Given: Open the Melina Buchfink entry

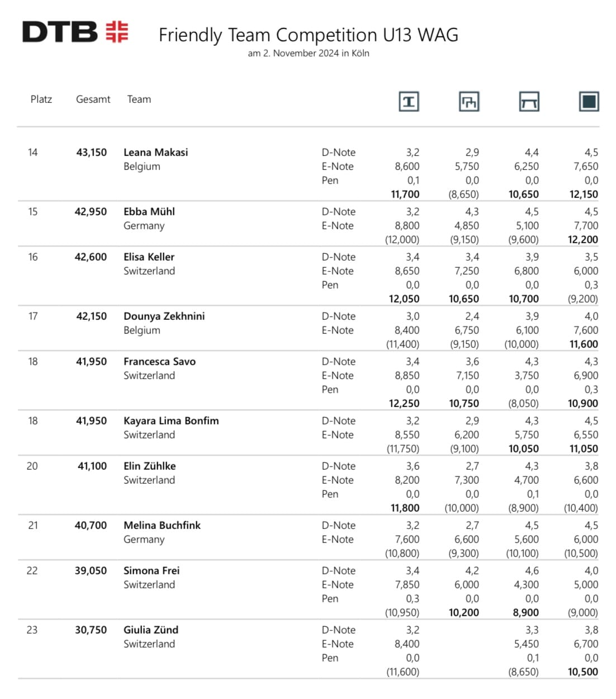Looking at the screenshot, I should (x=162, y=525).
